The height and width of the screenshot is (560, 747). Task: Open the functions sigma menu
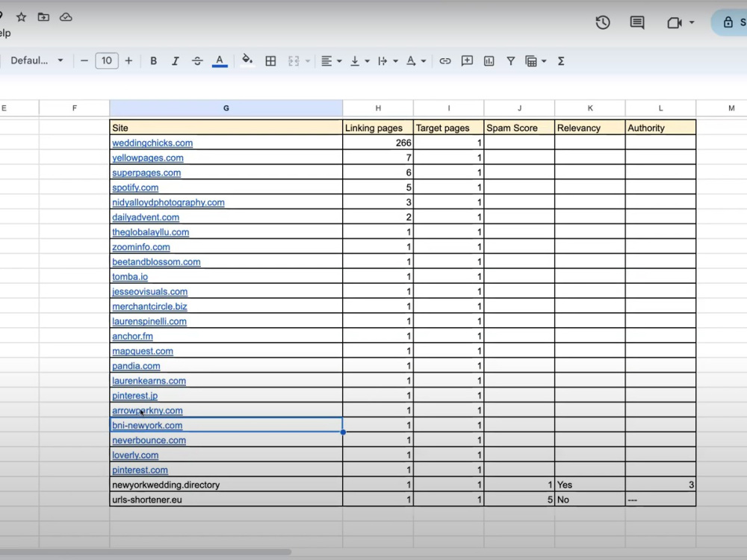[x=561, y=61]
